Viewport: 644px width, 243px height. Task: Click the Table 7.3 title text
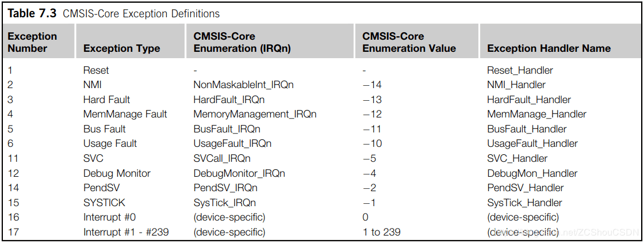point(114,13)
